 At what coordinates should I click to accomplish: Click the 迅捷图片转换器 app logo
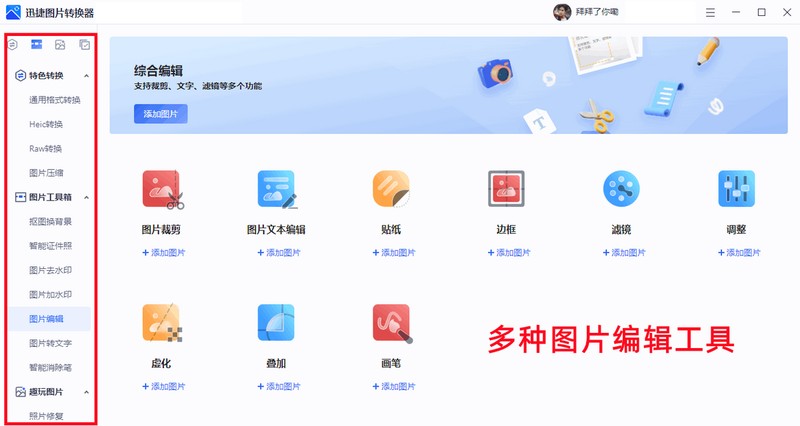(13, 12)
